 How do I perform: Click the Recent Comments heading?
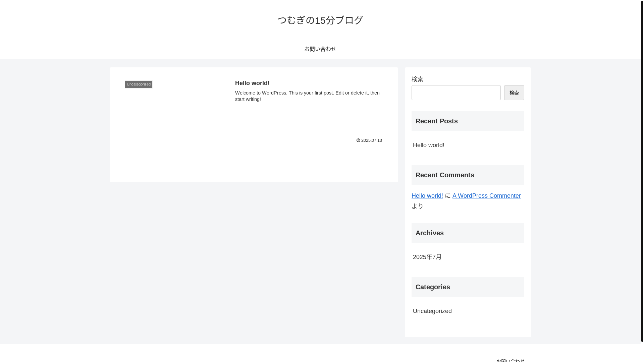point(468,175)
